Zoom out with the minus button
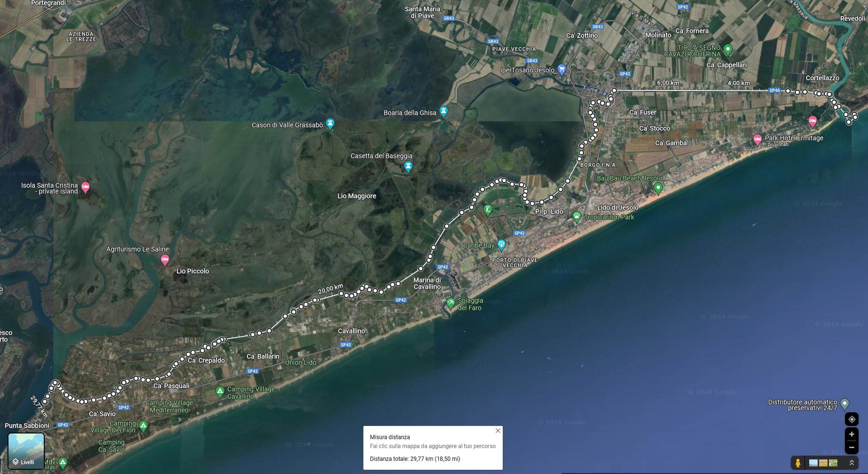Viewport: 868px width, 474px height. [852, 448]
